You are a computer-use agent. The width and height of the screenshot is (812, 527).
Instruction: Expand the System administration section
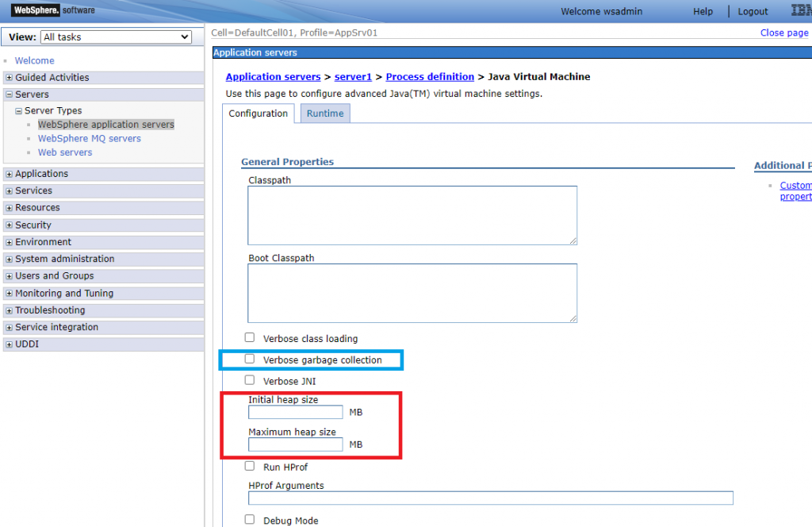(9, 259)
